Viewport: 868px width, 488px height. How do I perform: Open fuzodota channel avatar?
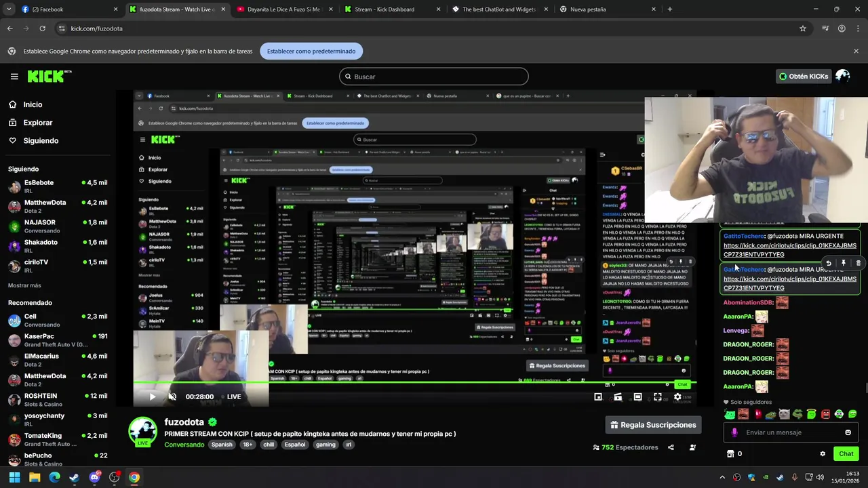tap(142, 432)
